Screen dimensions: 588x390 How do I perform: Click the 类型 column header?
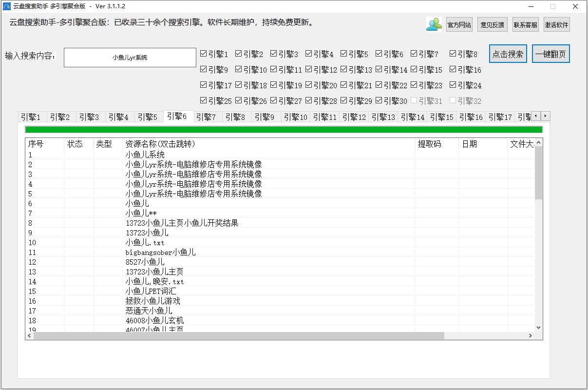point(108,144)
